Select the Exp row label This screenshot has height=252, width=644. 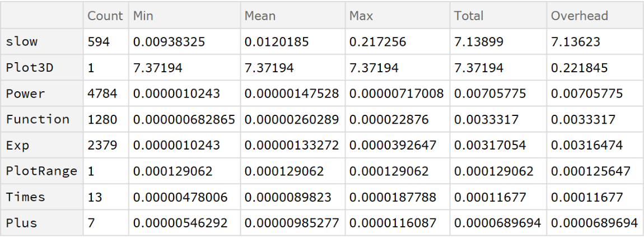click(x=17, y=146)
